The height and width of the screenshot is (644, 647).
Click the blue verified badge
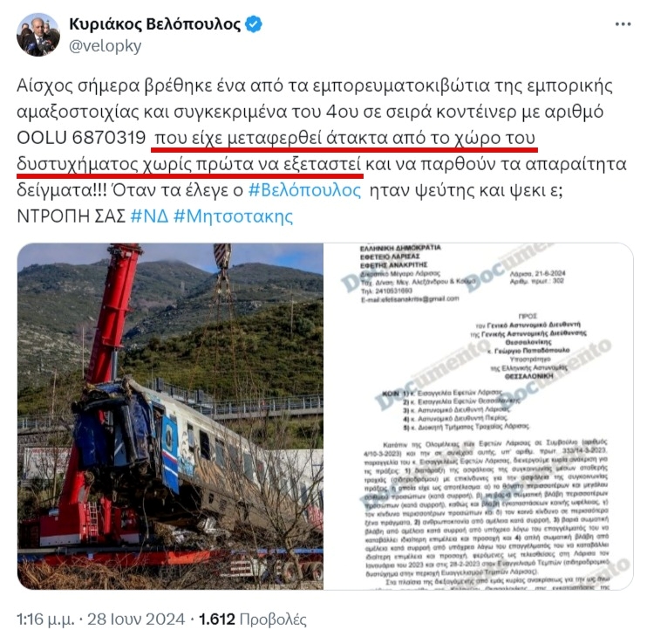coord(254,24)
